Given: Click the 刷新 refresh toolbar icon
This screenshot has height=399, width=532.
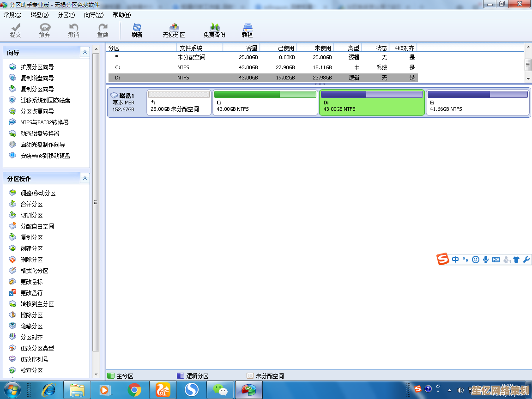Looking at the screenshot, I should click(137, 30).
